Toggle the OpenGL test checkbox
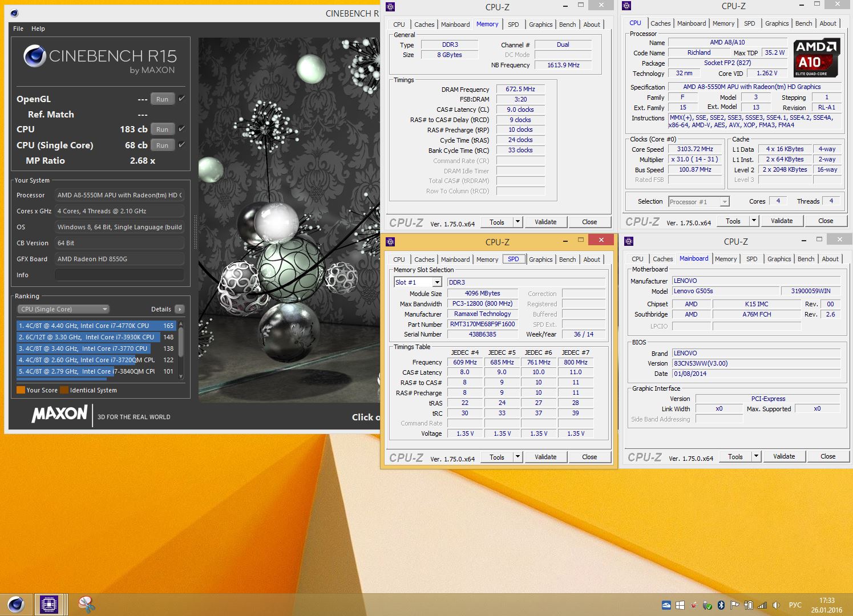This screenshot has width=853, height=616. [x=181, y=99]
